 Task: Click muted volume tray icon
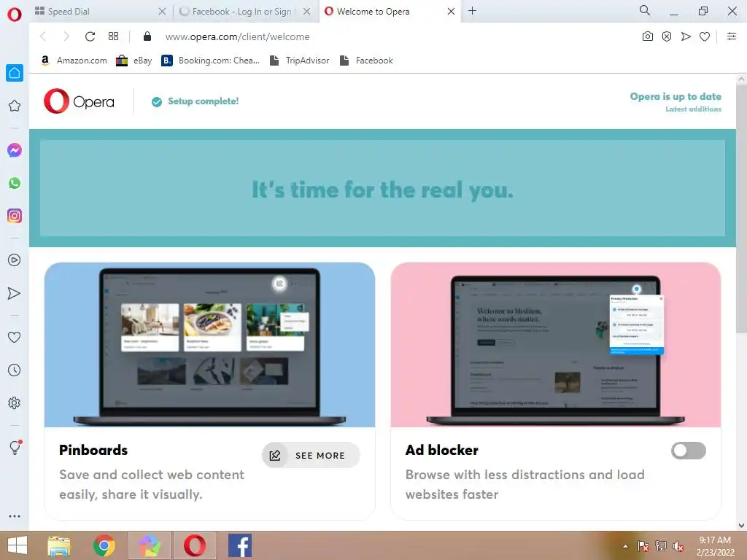[678, 546]
